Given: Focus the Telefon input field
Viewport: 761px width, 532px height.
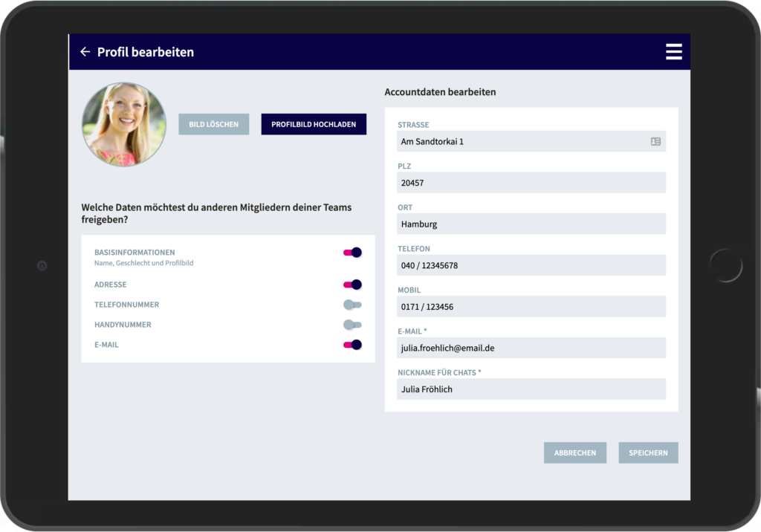Looking at the screenshot, I should (x=531, y=265).
